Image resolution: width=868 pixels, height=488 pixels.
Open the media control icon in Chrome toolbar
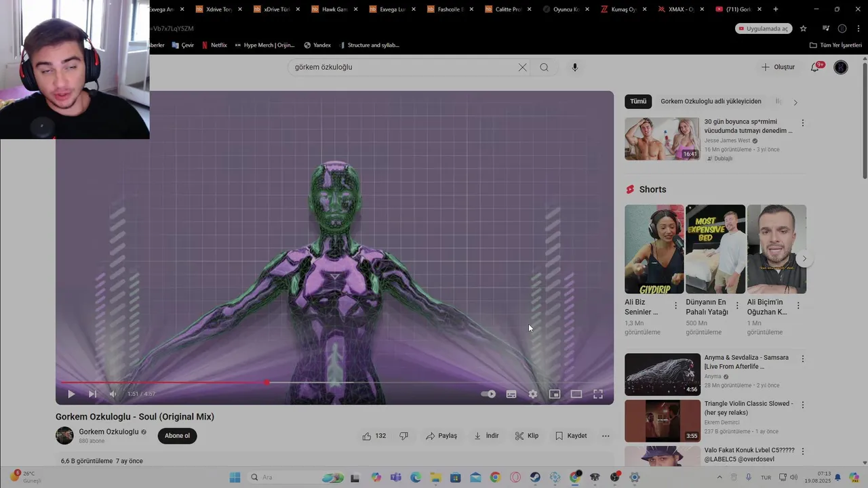click(x=825, y=28)
